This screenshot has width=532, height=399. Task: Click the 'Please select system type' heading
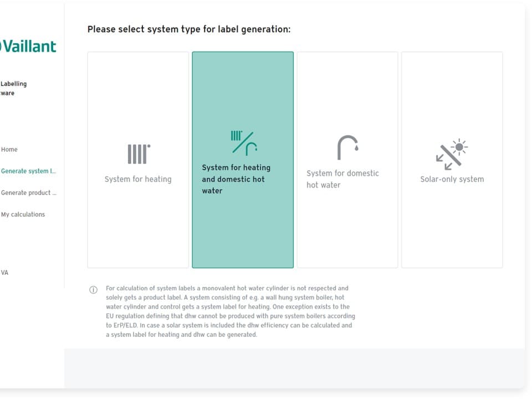click(x=188, y=29)
